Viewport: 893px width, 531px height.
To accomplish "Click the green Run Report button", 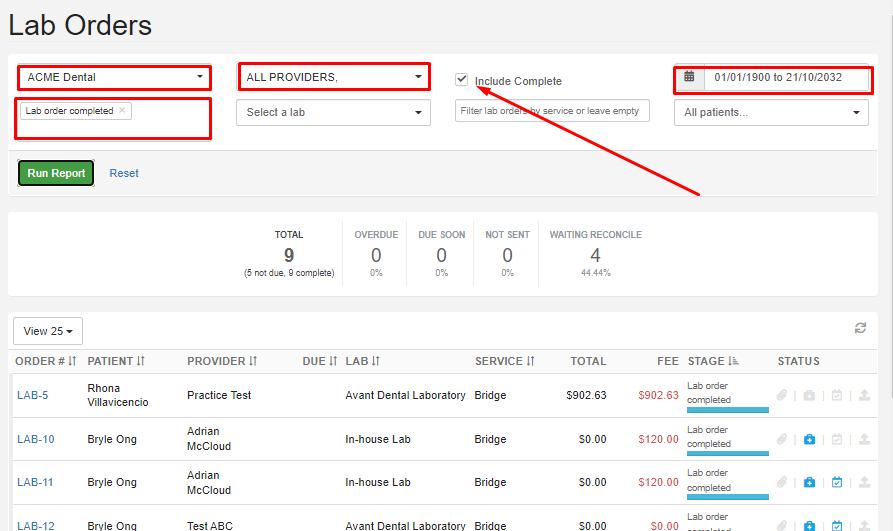I will (x=56, y=173).
